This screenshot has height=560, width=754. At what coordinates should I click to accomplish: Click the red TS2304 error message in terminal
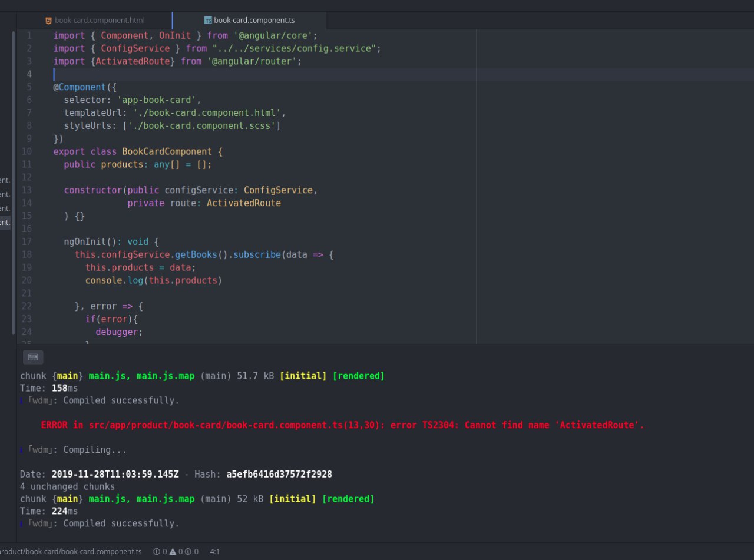(343, 425)
